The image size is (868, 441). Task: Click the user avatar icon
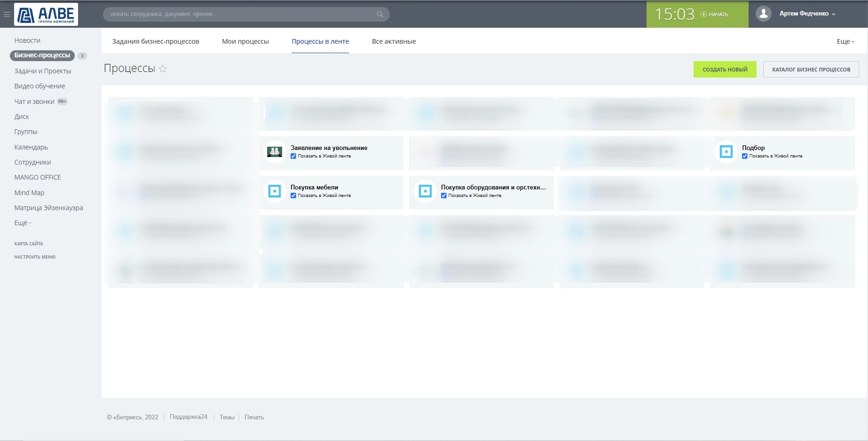click(763, 14)
